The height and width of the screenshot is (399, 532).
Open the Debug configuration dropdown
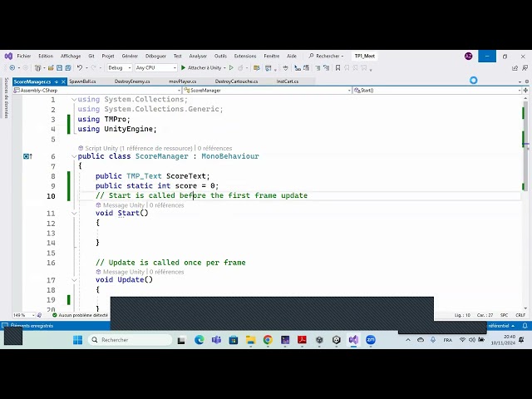pyautogui.click(x=119, y=68)
